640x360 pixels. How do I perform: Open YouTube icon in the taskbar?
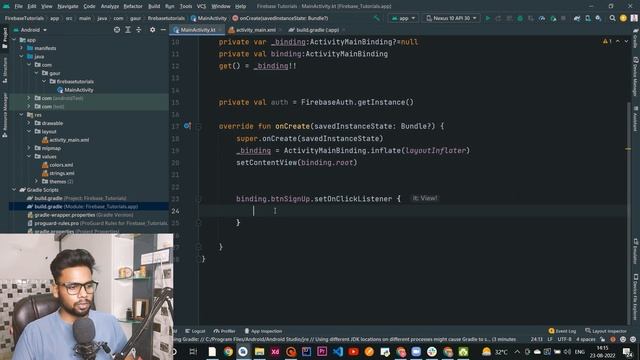point(353,351)
